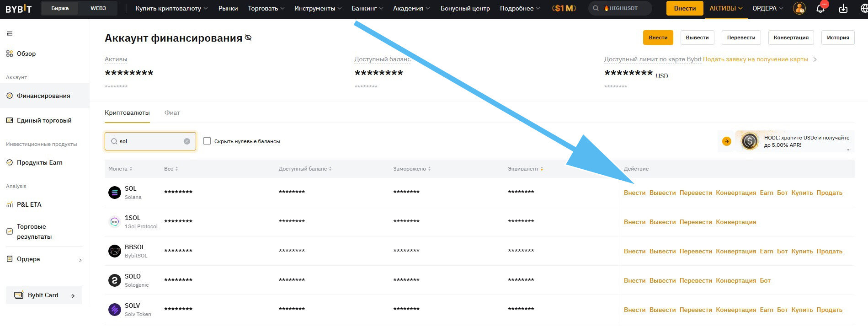Click the 1Sol Protocol coin icon

pyautogui.click(x=114, y=222)
